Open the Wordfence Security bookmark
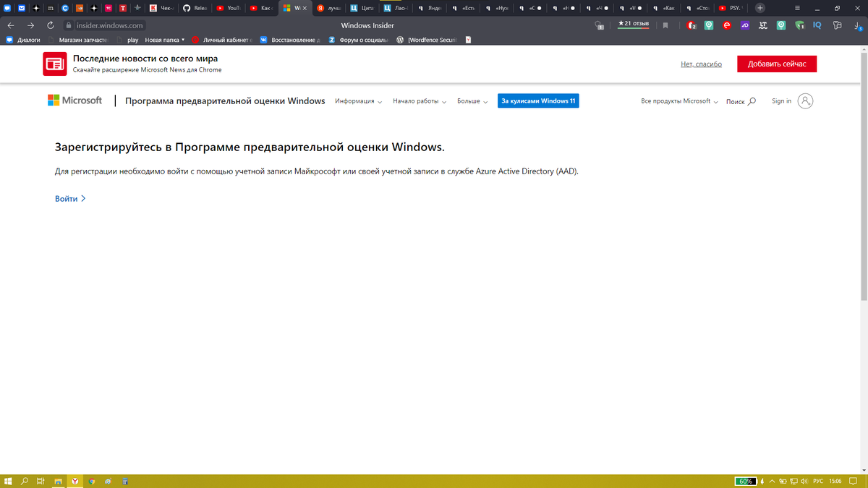The image size is (868, 488). pyautogui.click(x=427, y=40)
